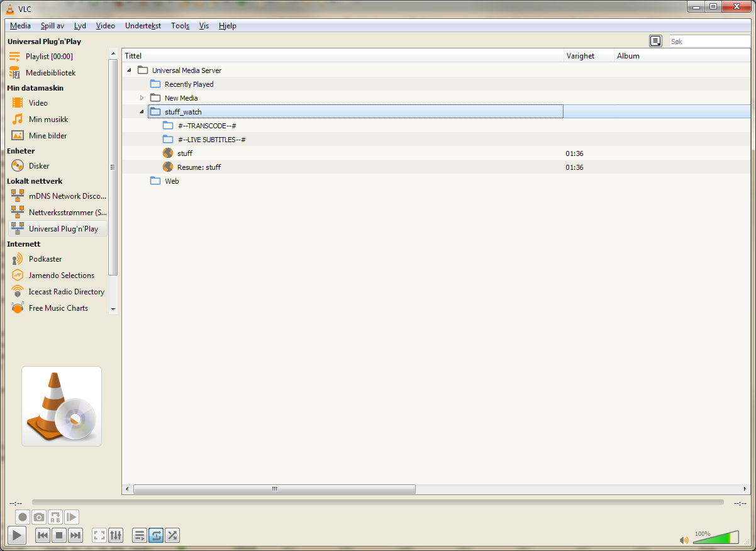Mute audio via speaker icon
This screenshot has height=551, width=756.
click(x=684, y=540)
